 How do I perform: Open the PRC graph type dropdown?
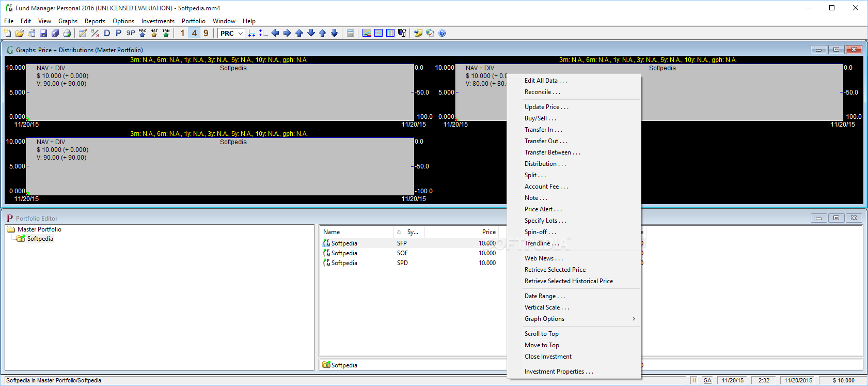[x=231, y=33]
